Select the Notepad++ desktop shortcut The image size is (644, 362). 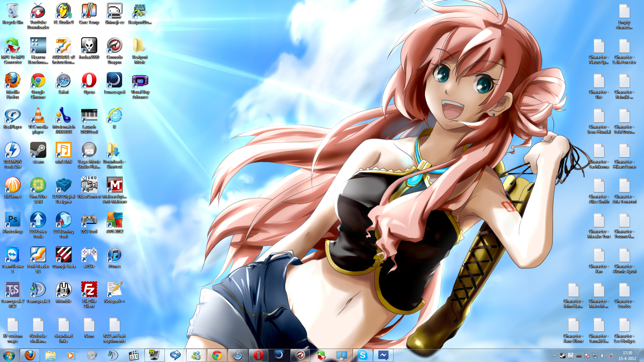click(115, 293)
